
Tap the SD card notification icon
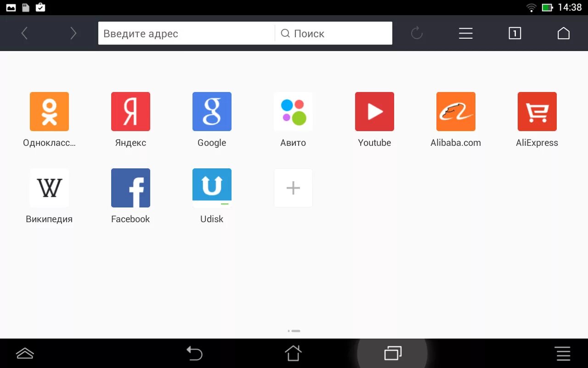[26, 7]
